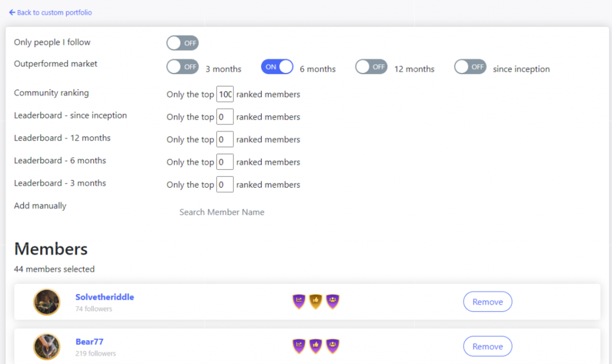
Task: Open Bear77's profile avatar
Action: click(x=47, y=347)
